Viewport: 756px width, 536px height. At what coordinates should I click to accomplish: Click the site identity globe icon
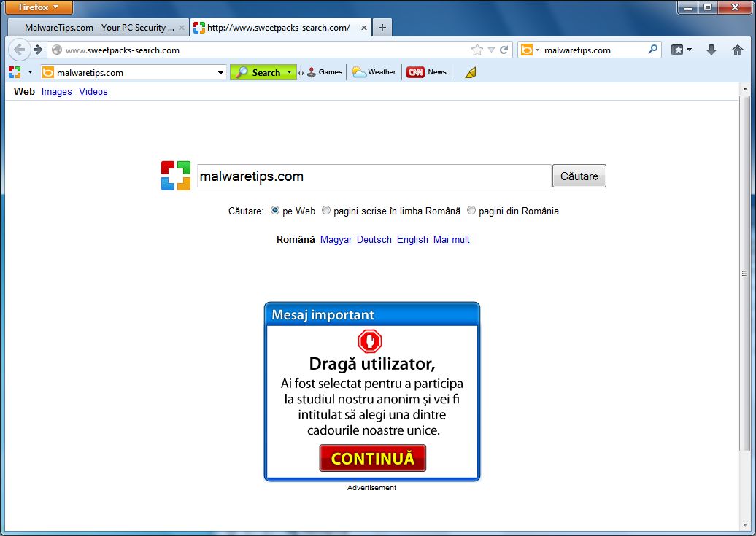coord(56,50)
